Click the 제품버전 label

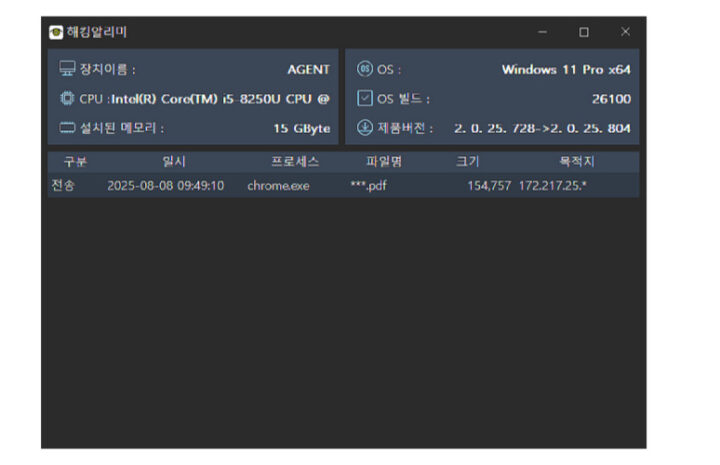[x=405, y=128]
